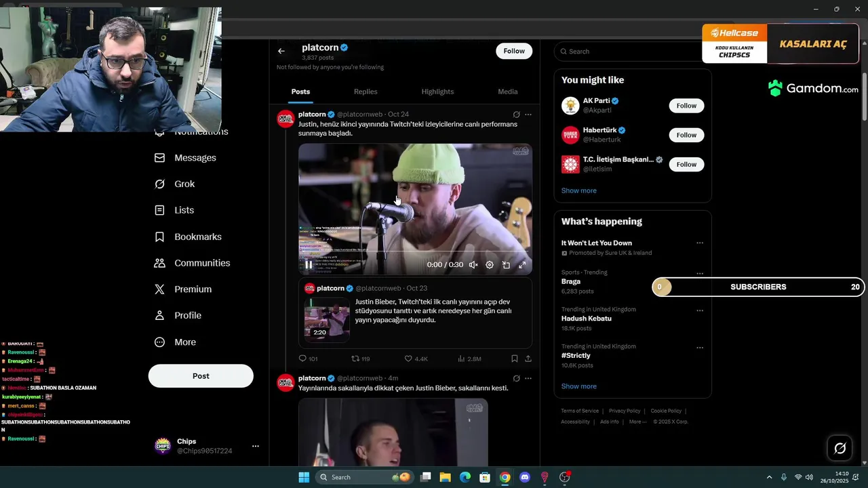This screenshot has height=488, width=868.
Task: Launch File Explorer from taskbar
Action: point(446,477)
